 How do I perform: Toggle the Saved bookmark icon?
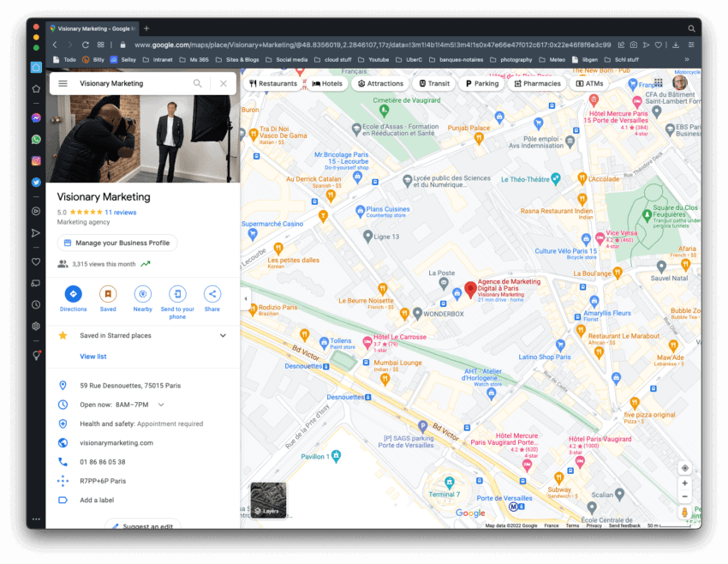[108, 294]
